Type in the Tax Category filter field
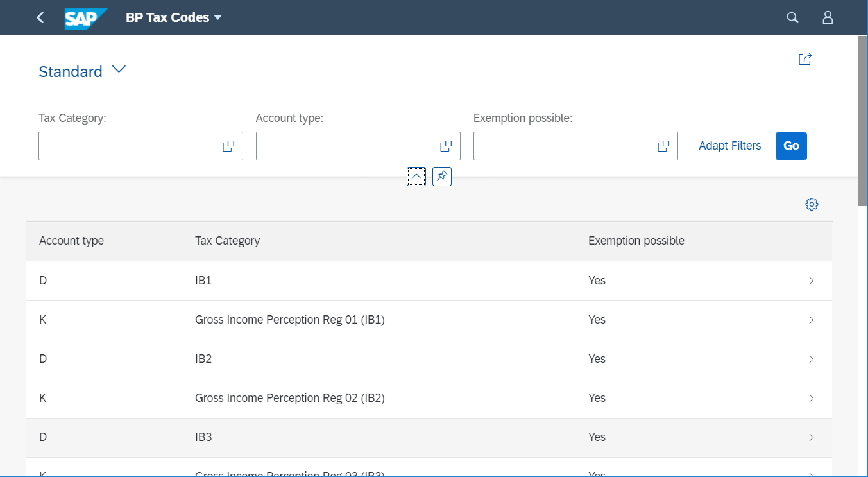This screenshot has height=477, width=868. coord(128,146)
